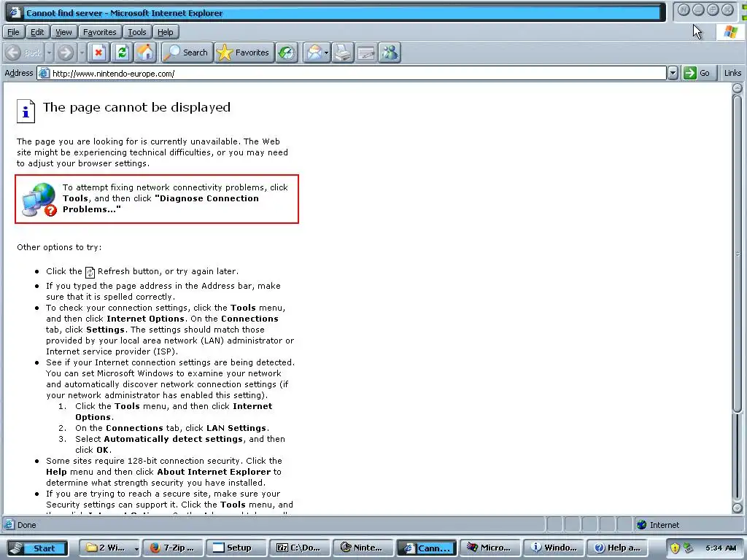Click the Forward arrow button
This screenshot has width=747, height=560.
(66, 52)
